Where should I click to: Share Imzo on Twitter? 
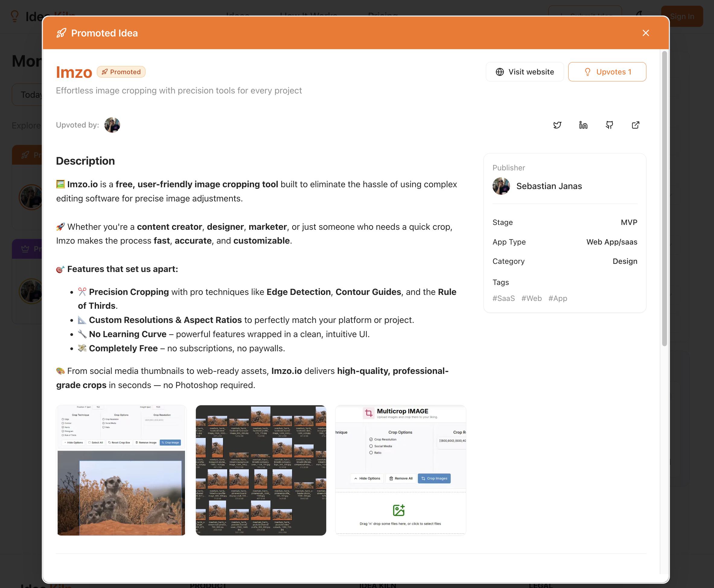pos(557,125)
